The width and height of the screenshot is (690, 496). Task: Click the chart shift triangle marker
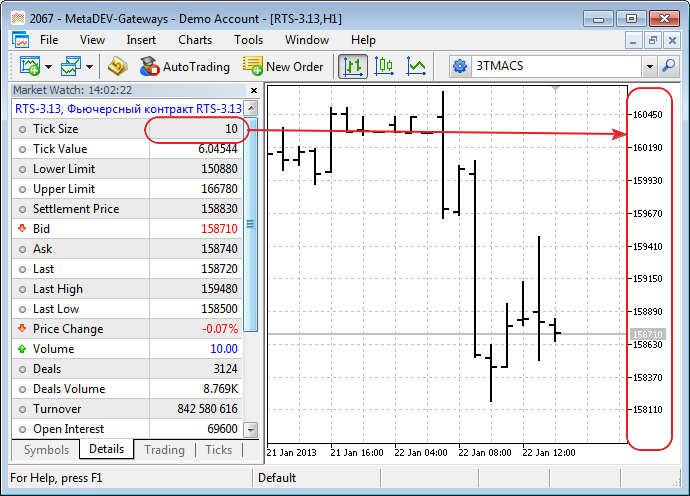[x=556, y=89]
